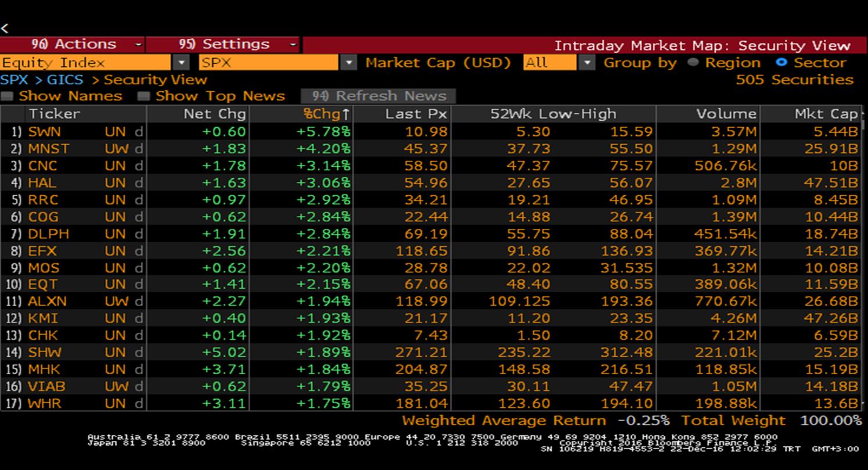The width and height of the screenshot is (868, 470).
Task: Select the DLPH ticker row
Action: 430,234
